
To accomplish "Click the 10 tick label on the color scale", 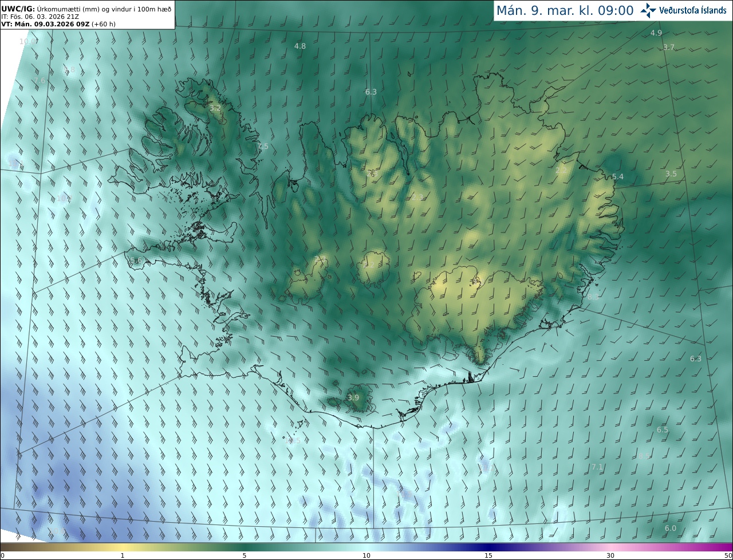I will [366, 555].
